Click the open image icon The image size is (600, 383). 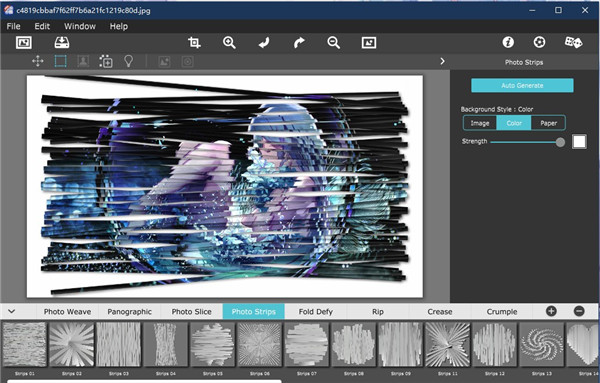24,42
